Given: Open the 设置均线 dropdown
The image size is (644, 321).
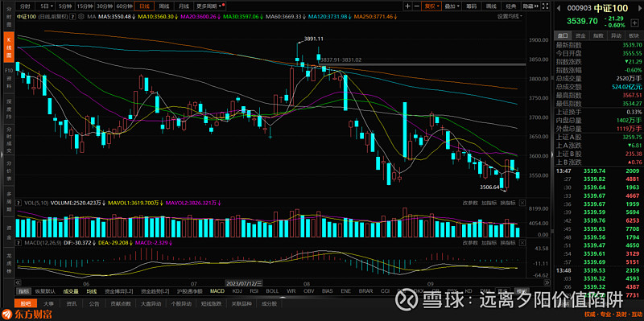Looking at the screenshot, I should click(510, 17).
